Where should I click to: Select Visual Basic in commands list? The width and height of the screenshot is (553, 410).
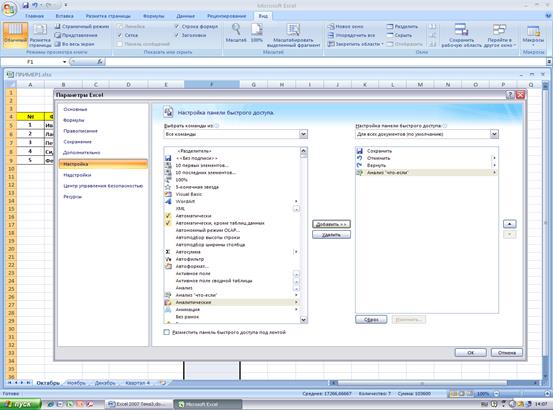tap(232, 194)
